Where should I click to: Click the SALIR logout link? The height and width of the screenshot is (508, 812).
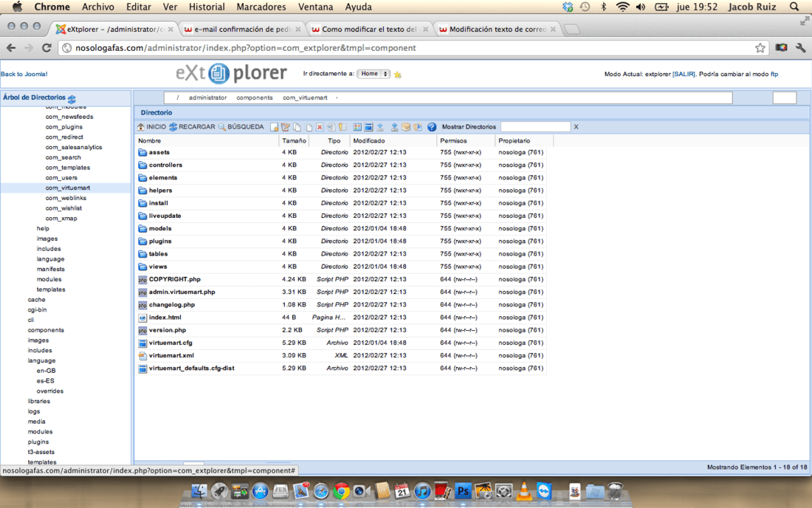684,74
